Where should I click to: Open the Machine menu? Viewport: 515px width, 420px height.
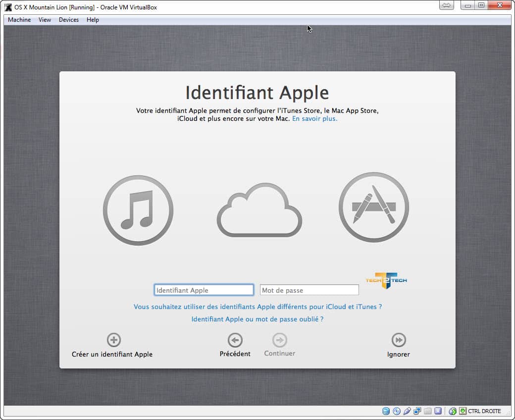tap(19, 20)
